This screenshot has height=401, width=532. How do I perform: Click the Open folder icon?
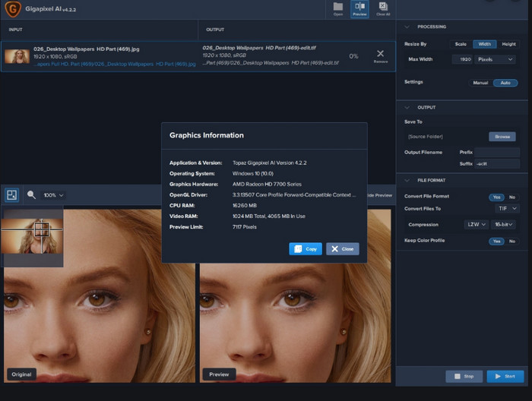[337, 8]
